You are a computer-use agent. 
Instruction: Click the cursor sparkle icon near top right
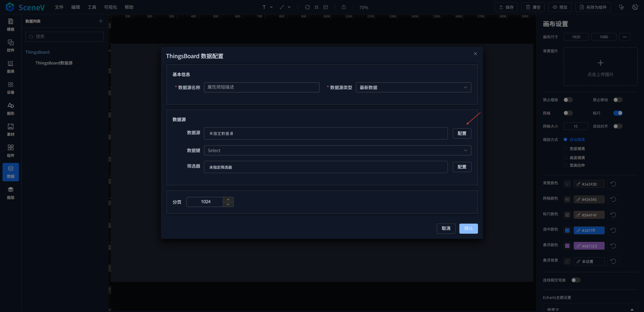pos(621,7)
